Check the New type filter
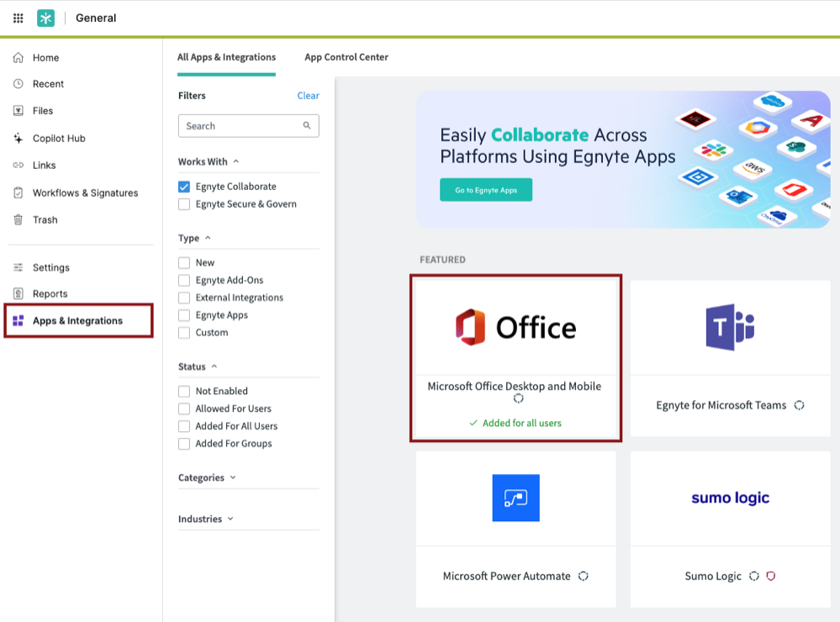Screen dimensions: 840x622 184,262
